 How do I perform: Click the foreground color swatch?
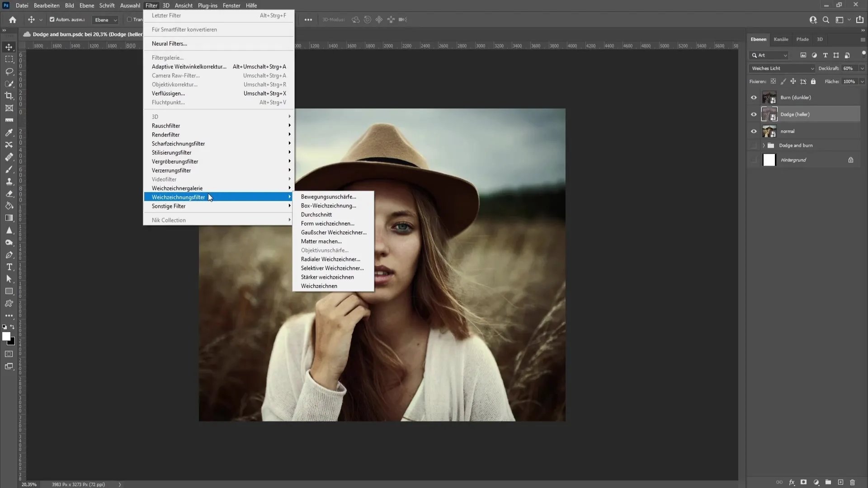[7, 336]
